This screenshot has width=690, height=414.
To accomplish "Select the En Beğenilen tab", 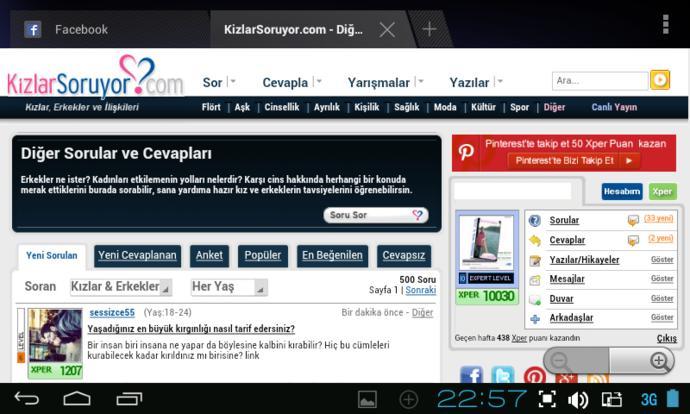I will (332, 256).
